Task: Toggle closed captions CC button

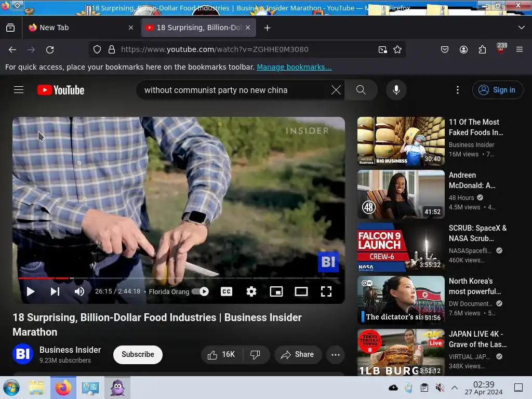Action: pyautogui.click(x=227, y=291)
